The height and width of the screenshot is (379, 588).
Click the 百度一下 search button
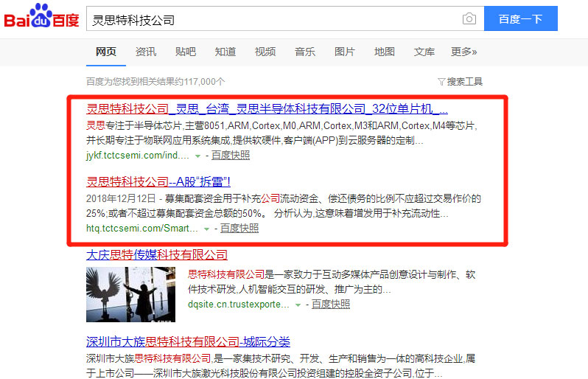(520, 19)
